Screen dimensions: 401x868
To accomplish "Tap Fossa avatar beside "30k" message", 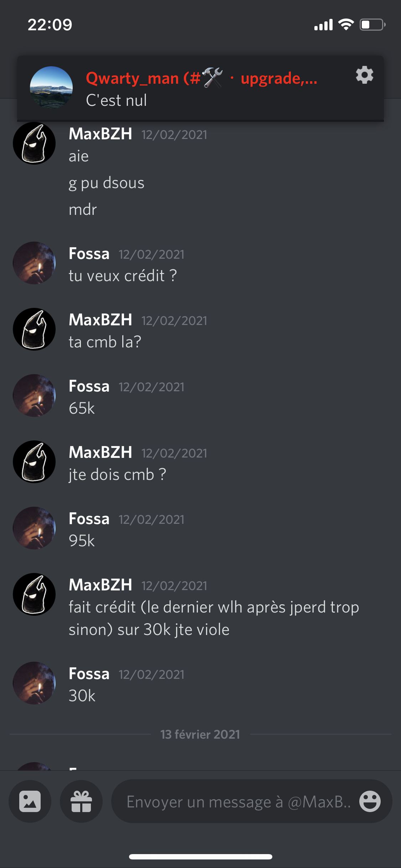I will (x=34, y=683).
